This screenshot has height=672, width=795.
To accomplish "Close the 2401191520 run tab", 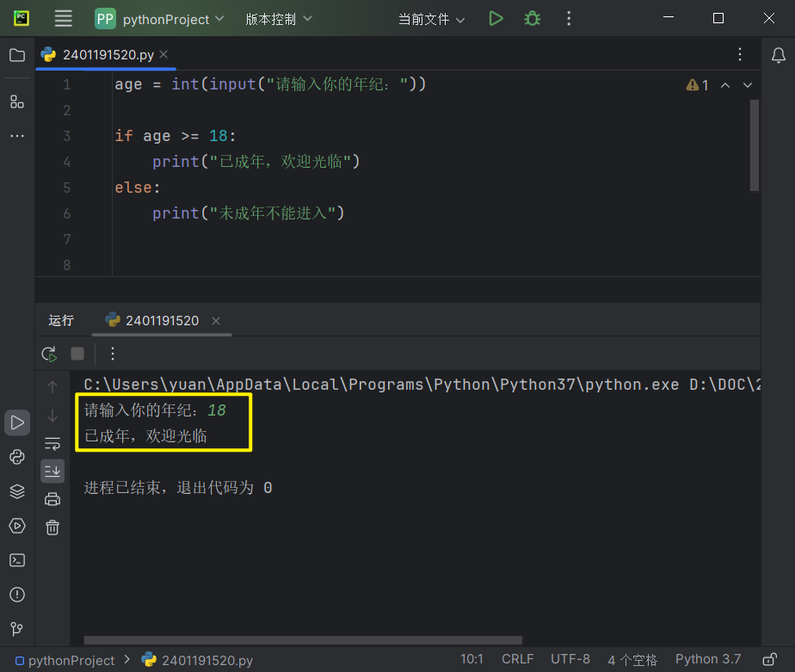I will click(216, 321).
